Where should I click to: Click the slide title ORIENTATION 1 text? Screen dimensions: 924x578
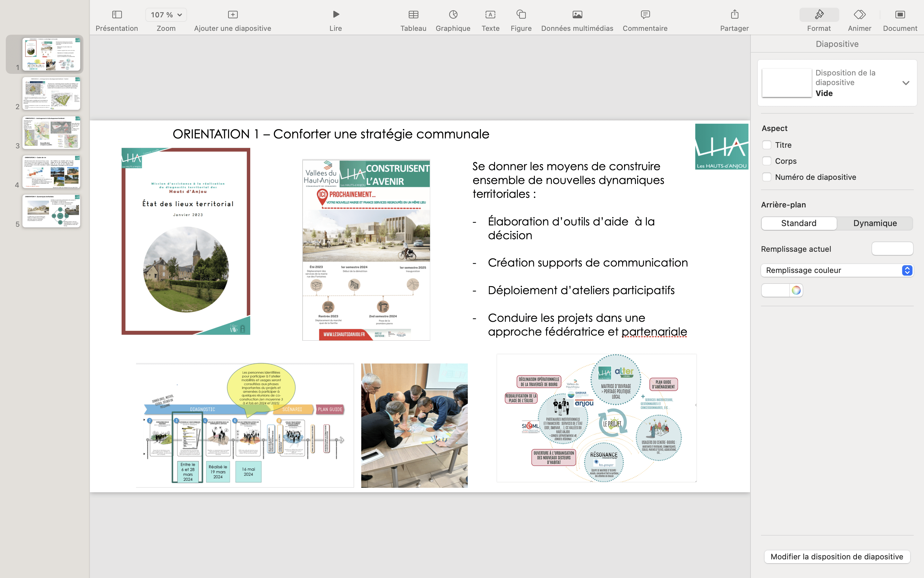pos(331,134)
